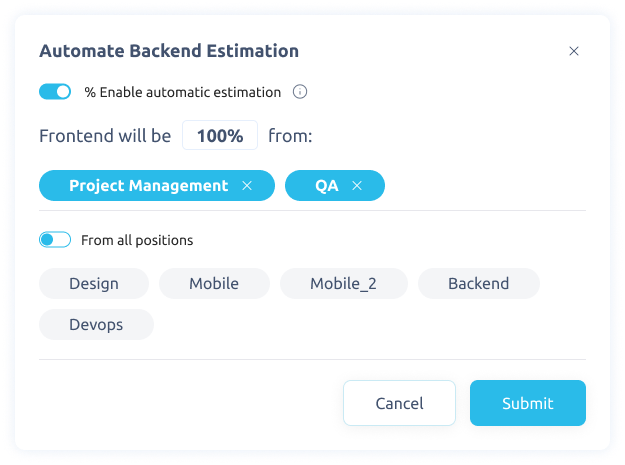The image size is (625, 465).
Task: Select the Mobile position chip
Action: (214, 284)
